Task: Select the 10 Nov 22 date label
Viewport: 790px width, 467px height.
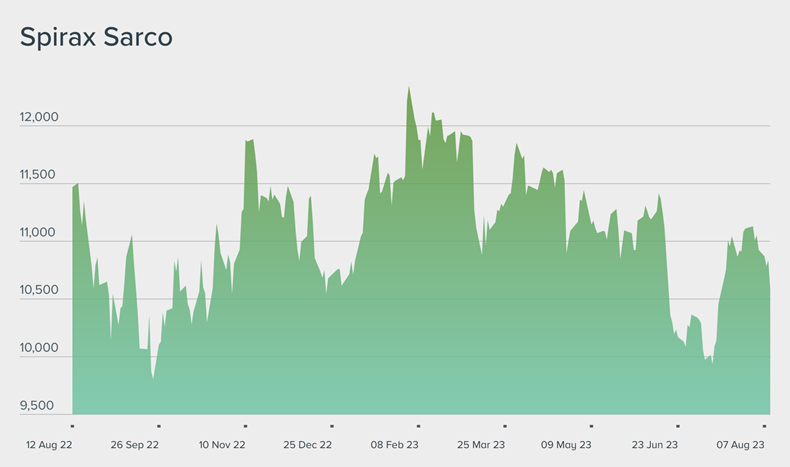Action: [x=222, y=444]
